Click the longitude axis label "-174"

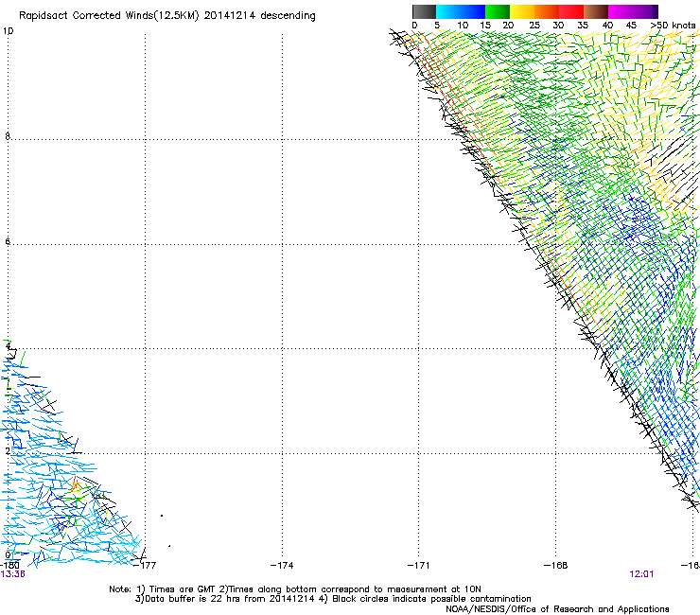coord(282,566)
